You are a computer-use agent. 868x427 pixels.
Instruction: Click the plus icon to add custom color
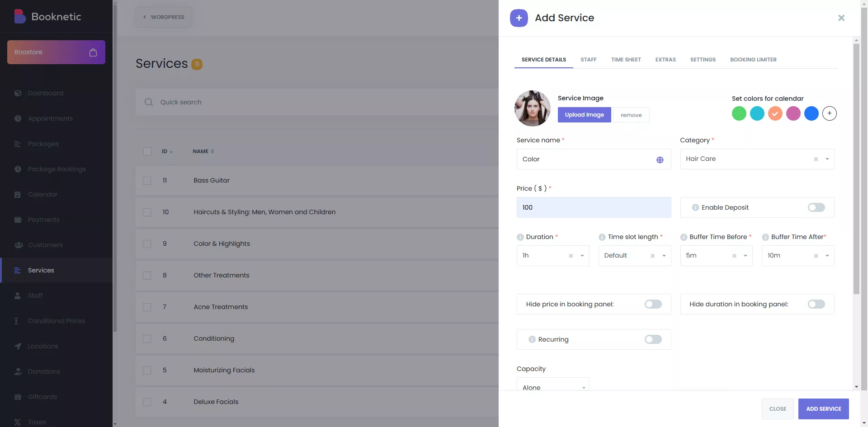pos(829,113)
